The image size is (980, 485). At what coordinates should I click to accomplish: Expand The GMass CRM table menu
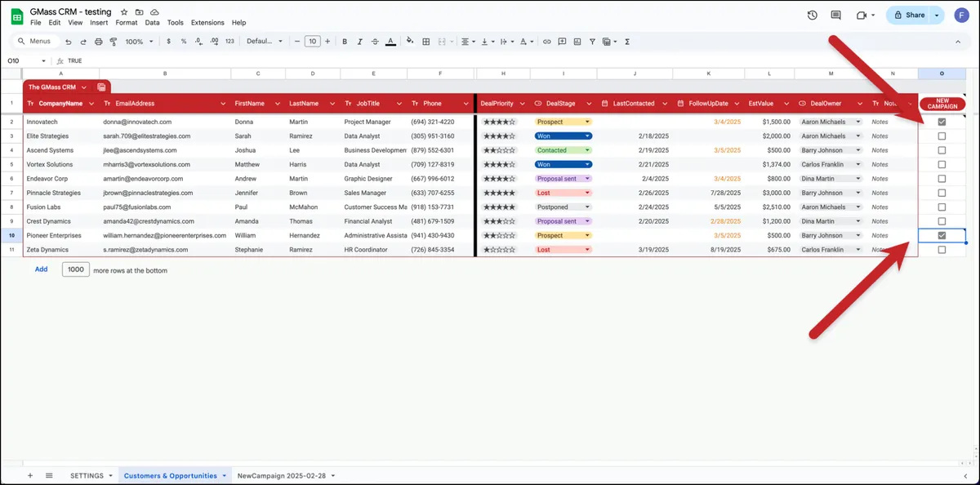84,87
